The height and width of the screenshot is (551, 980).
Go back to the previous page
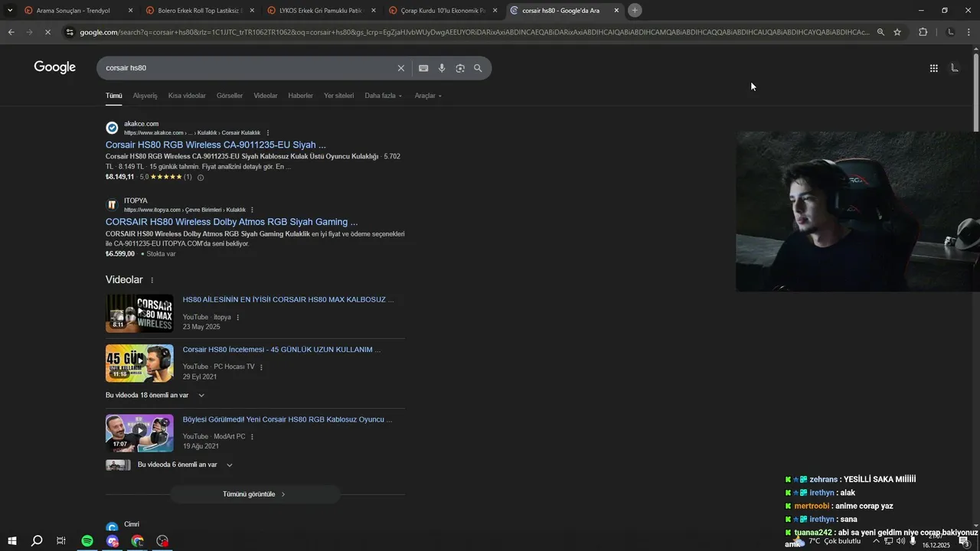pyautogui.click(x=11, y=32)
